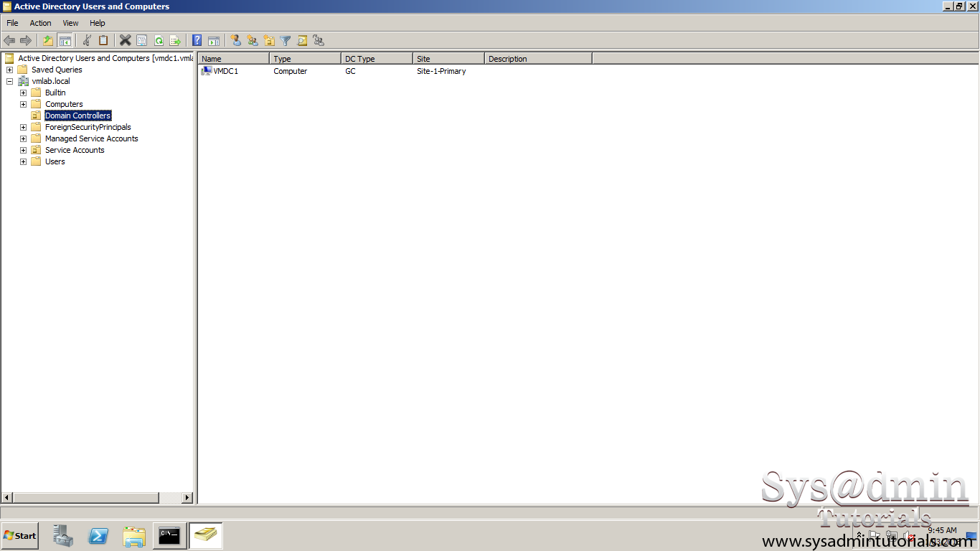The width and height of the screenshot is (980, 551).
Task: Collapse the vmlab.local domain node
Action: (9, 81)
